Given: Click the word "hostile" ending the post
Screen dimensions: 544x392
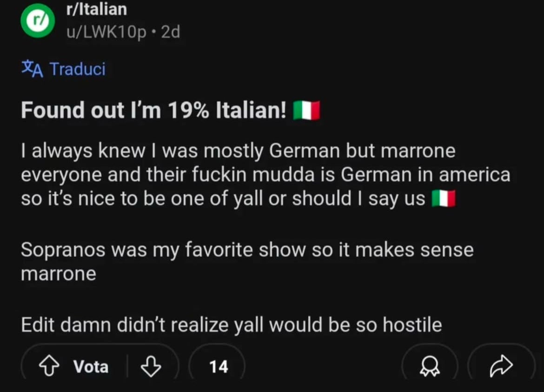Looking at the screenshot, I should 412,325.
